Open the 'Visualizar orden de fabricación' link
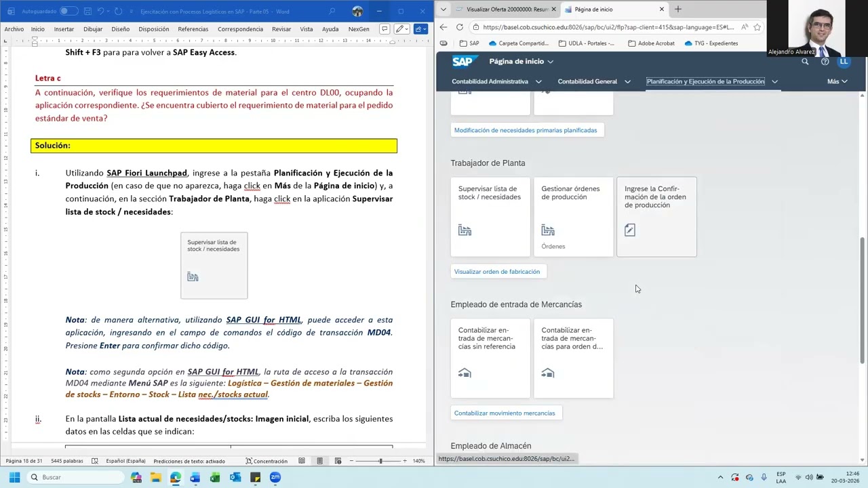The width and height of the screenshot is (868, 488). [497, 272]
